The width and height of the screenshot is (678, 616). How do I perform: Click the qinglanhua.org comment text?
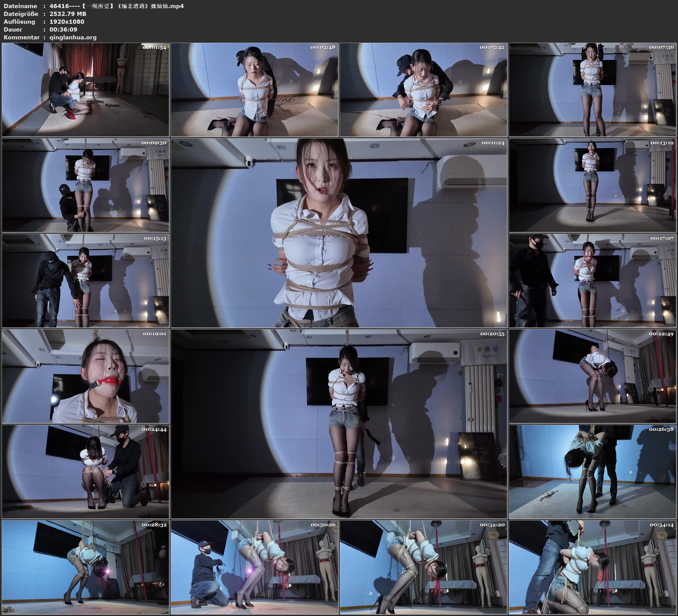[73, 37]
